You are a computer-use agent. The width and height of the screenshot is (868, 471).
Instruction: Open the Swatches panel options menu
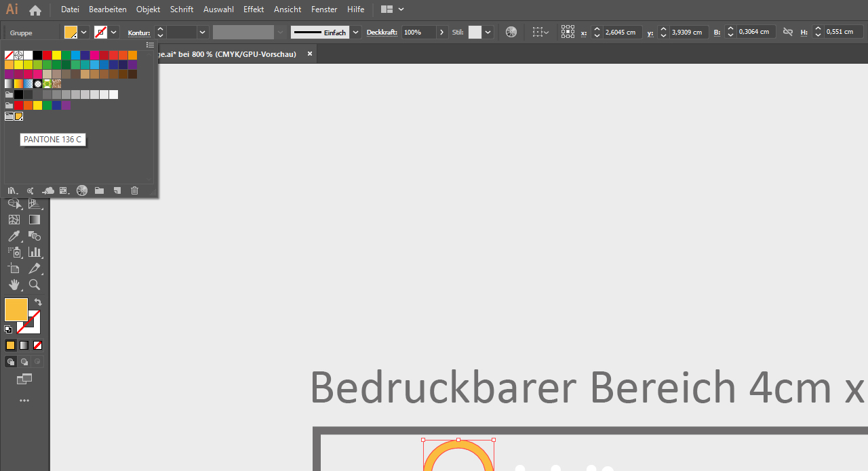pos(151,45)
